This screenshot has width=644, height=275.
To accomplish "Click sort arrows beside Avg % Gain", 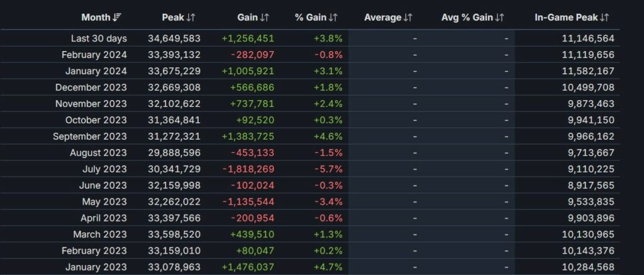I will tap(500, 18).
